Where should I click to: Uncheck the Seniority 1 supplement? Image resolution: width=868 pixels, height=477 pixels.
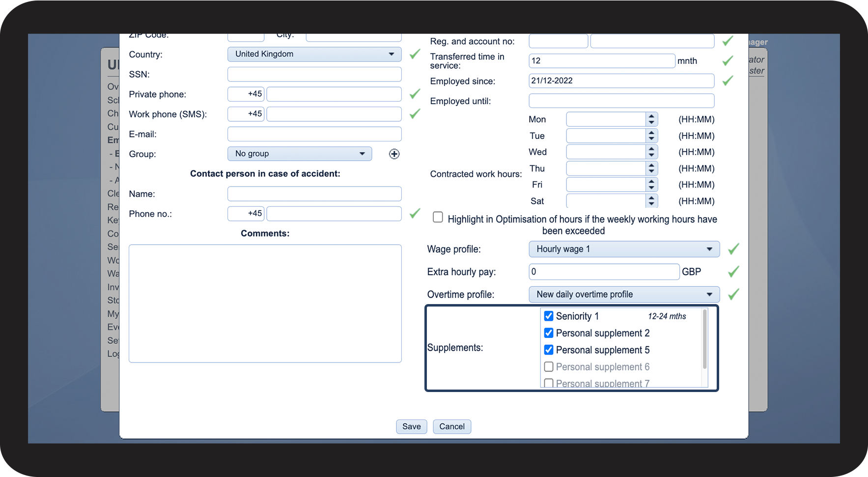(549, 316)
